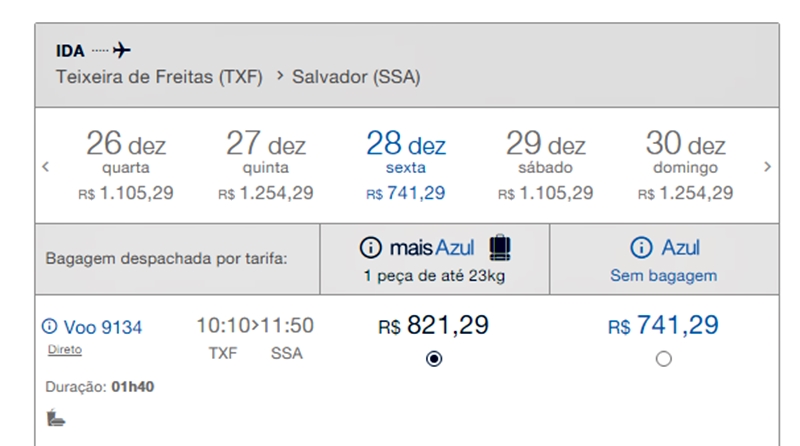This screenshot has height=446, width=800.
Task: Click the chevron between TXF and SSA
Action: [280, 76]
